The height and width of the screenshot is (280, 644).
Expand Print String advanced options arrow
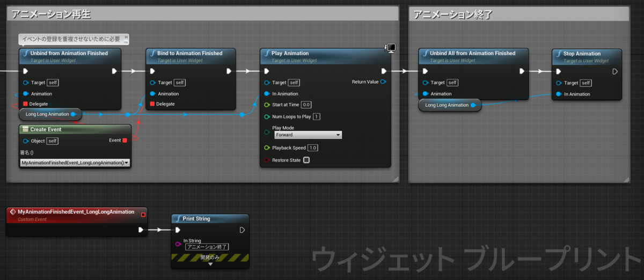coord(210,264)
